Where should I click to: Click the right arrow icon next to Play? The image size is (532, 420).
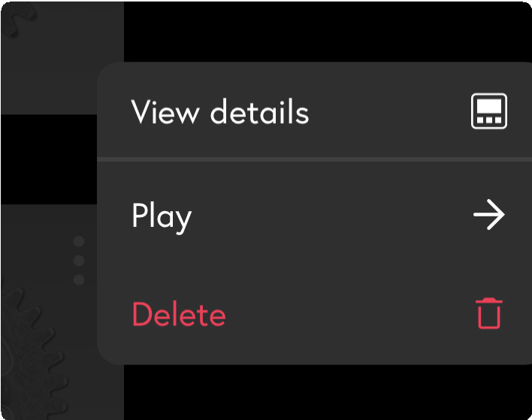[489, 215]
